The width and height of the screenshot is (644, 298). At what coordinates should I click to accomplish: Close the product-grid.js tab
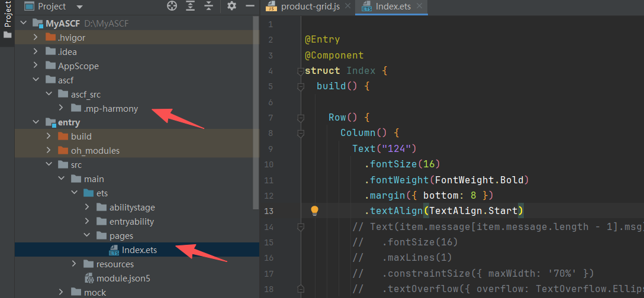(x=347, y=7)
